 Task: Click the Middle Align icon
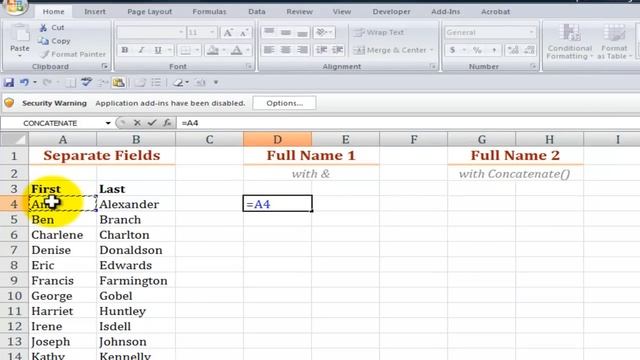[286, 32]
